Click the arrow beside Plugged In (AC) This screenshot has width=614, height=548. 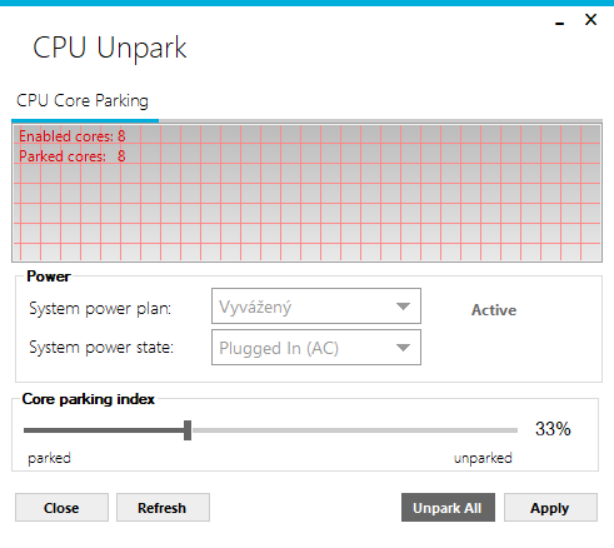tap(403, 348)
